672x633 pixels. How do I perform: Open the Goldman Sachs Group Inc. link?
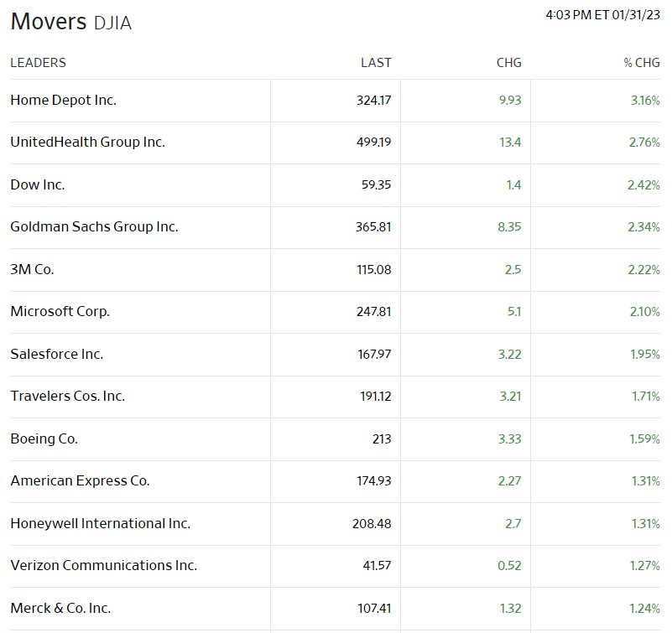click(94, 226)
